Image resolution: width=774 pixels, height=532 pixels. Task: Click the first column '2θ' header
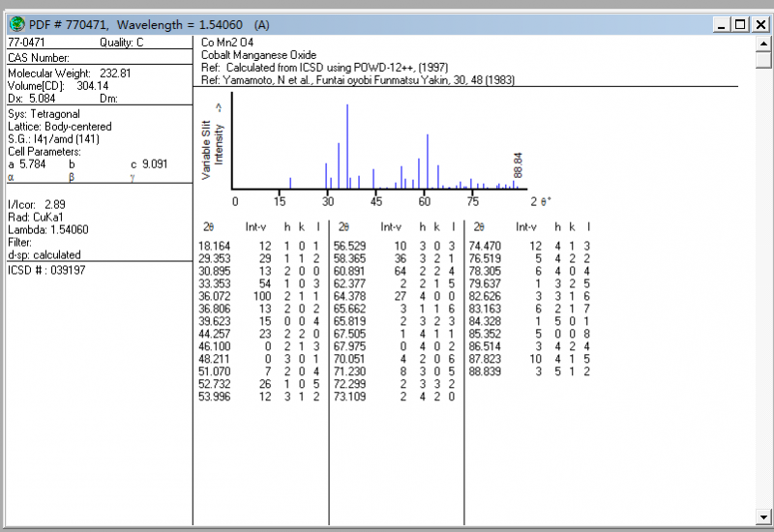tap(208, 227)
